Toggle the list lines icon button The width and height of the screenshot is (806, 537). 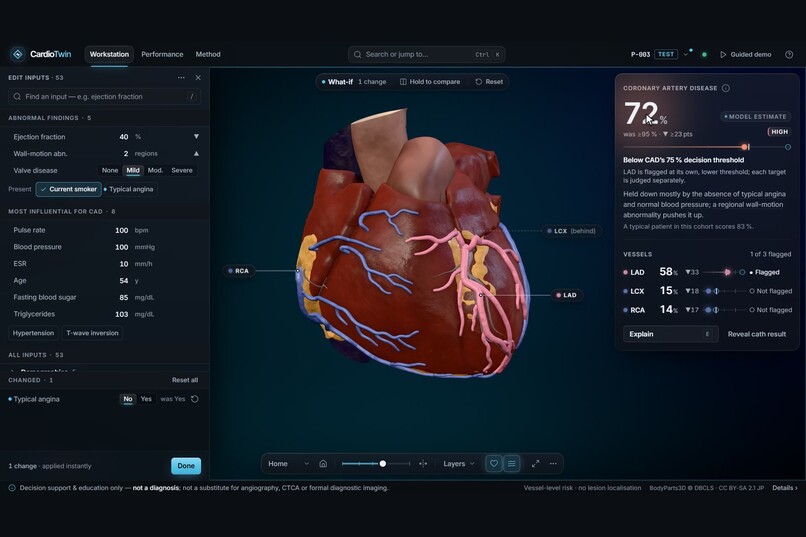(511, 464)
